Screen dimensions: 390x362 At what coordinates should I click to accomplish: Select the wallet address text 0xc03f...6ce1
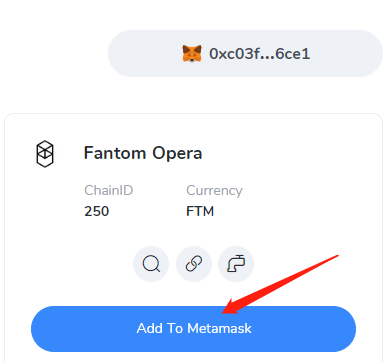tap(259, 54)
